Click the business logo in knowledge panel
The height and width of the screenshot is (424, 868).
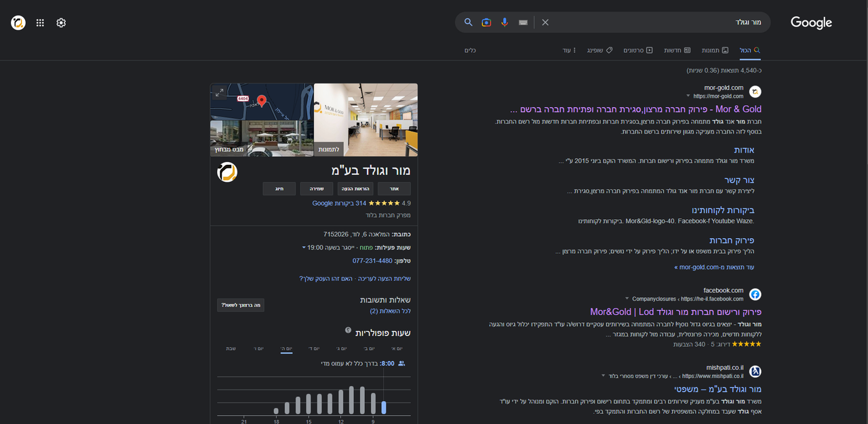(227, 172)
